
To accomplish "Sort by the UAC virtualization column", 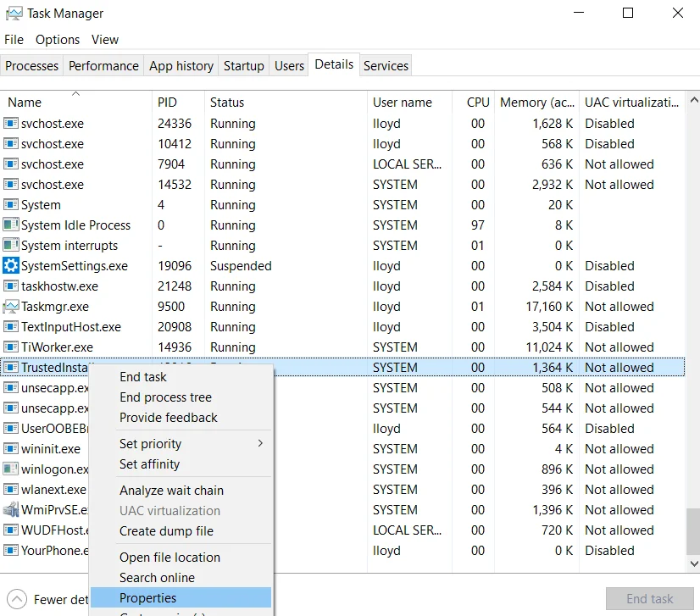I will point(631,103).
